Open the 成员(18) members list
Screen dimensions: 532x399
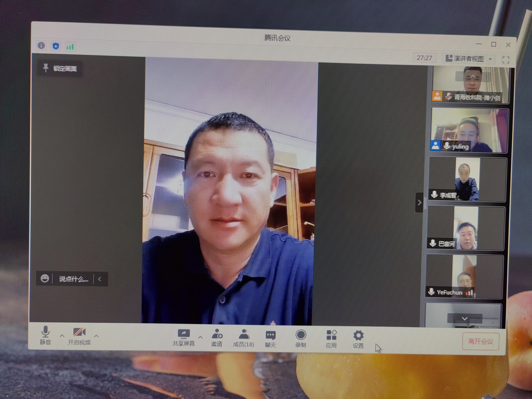(x=244, y=338)
